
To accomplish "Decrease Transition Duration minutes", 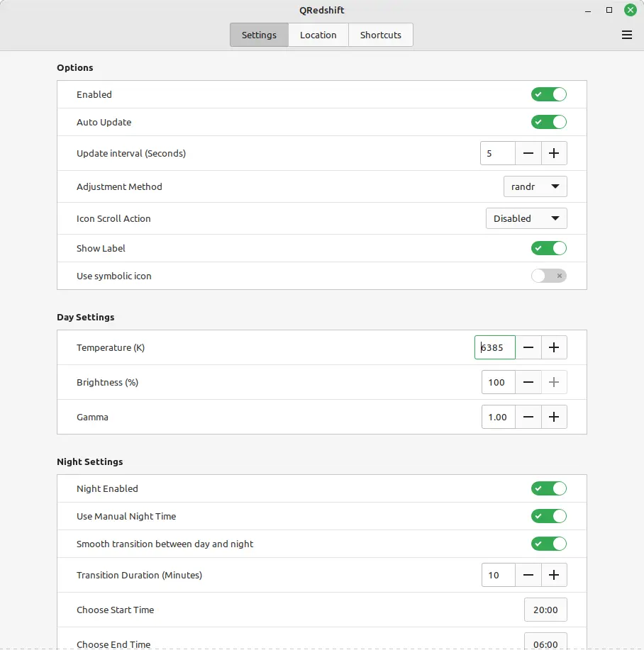I will pos(528,575).
